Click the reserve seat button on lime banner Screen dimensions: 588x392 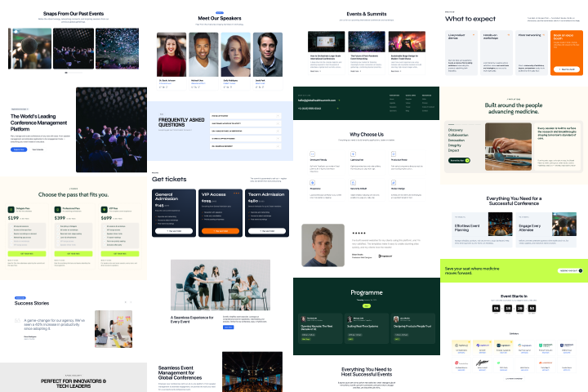pos(570,270)
